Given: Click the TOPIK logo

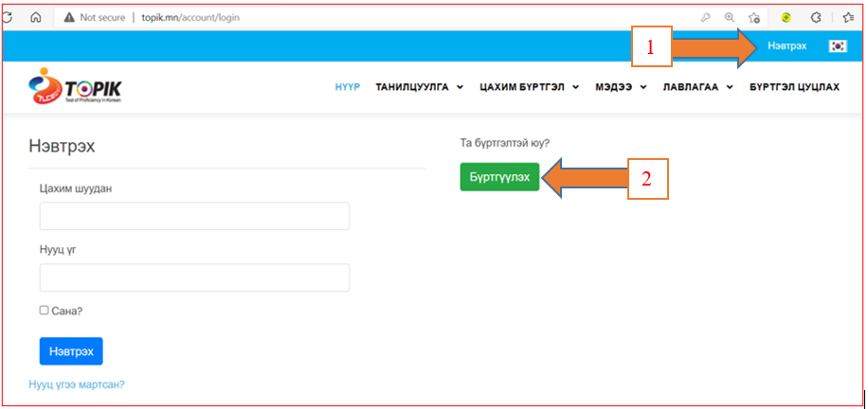Looking at the screenshot, I should coord(76,87).
